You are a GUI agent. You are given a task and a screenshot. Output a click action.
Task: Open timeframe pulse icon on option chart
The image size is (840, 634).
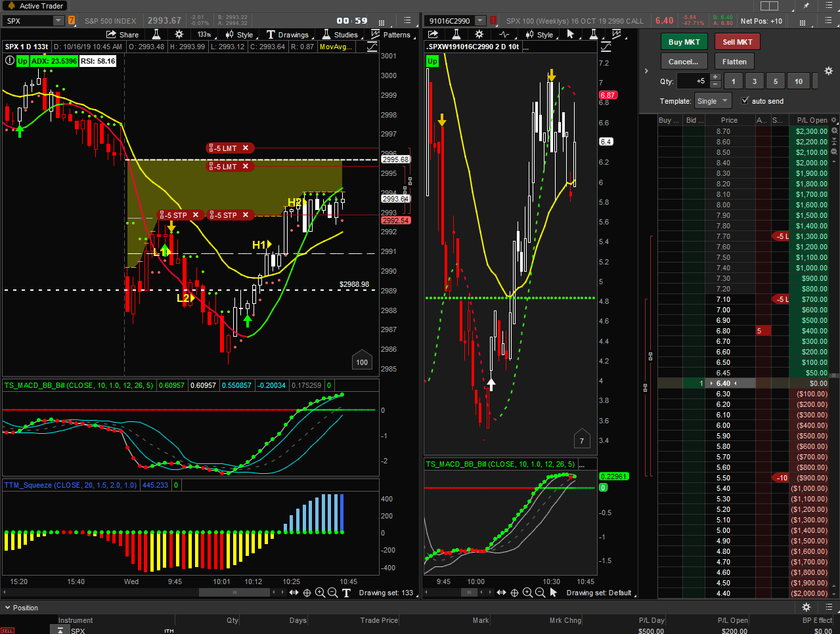[x=504, y=34]
